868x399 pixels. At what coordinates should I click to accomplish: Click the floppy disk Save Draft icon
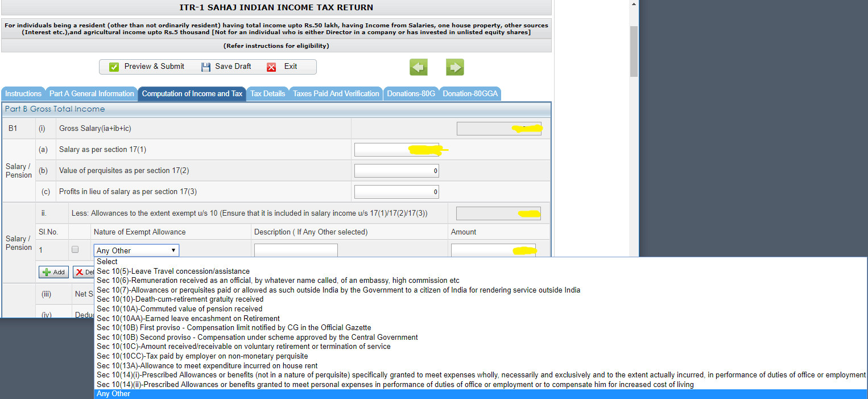pyautogui.click(x=206, y=67)
